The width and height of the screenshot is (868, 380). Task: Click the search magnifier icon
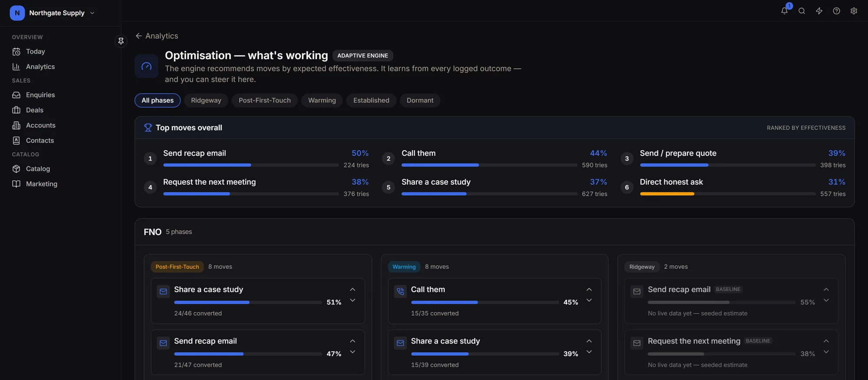pyautogui.click(x=802, y=11)
